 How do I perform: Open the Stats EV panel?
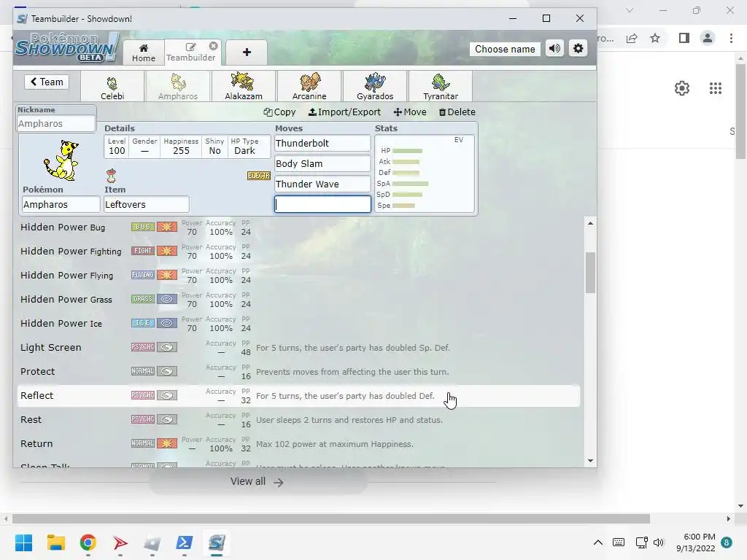coord(425,174)
